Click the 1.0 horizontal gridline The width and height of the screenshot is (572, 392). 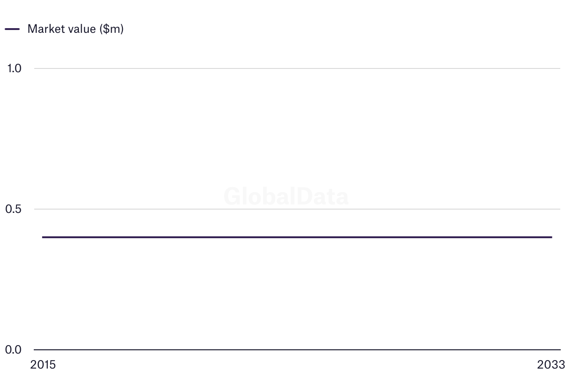(x=297, y=68)
